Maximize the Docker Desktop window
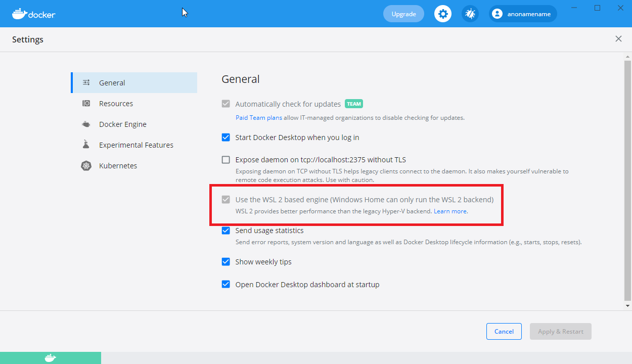Image resolution: width=632 pixels, height=364 pixels. click(597, 8)
